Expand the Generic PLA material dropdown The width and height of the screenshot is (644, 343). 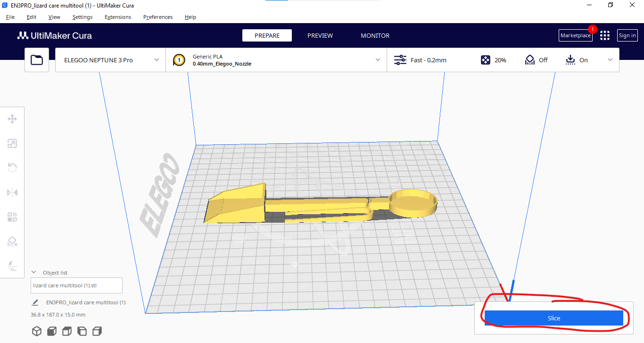click(x=276, y=60)
